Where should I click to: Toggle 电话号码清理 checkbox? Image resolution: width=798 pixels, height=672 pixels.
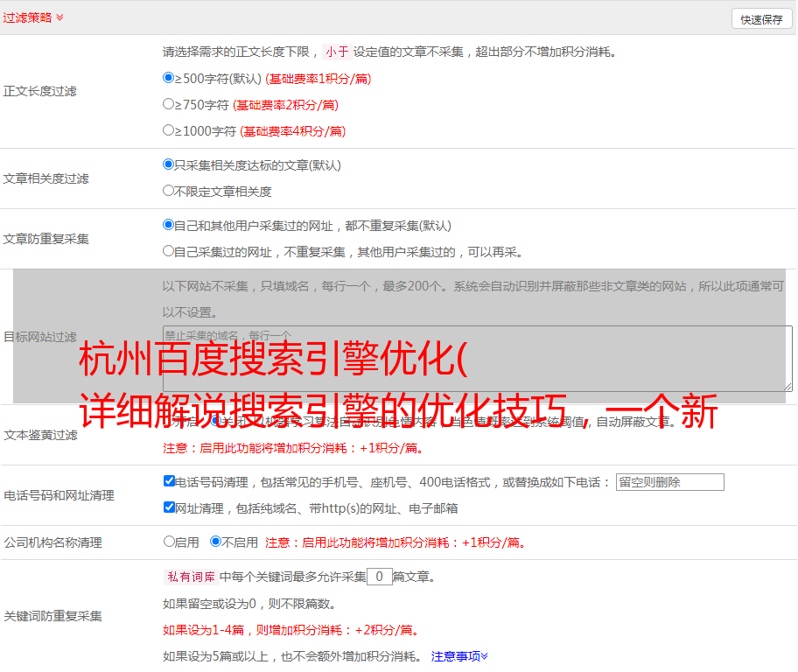pos(169,481)
